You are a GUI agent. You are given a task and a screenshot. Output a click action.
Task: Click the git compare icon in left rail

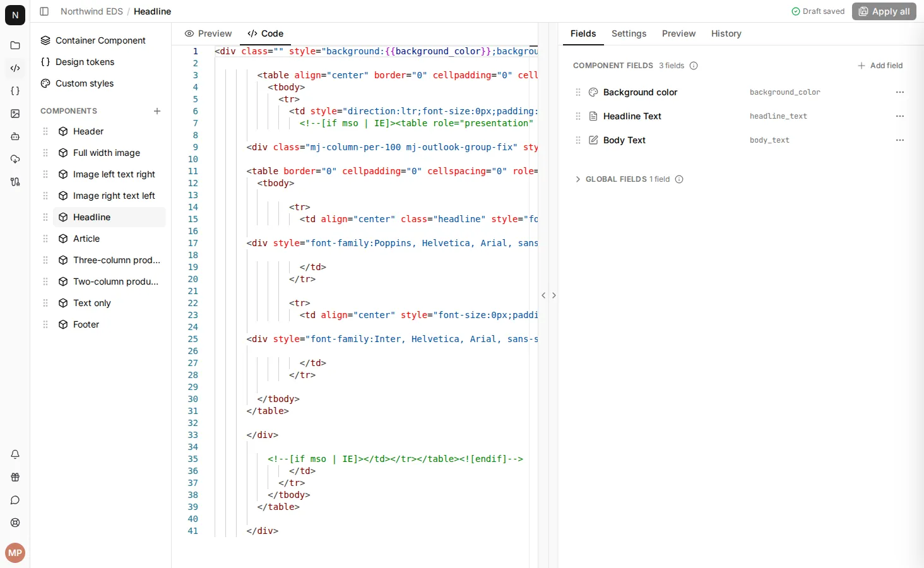[x=15, y=182]
